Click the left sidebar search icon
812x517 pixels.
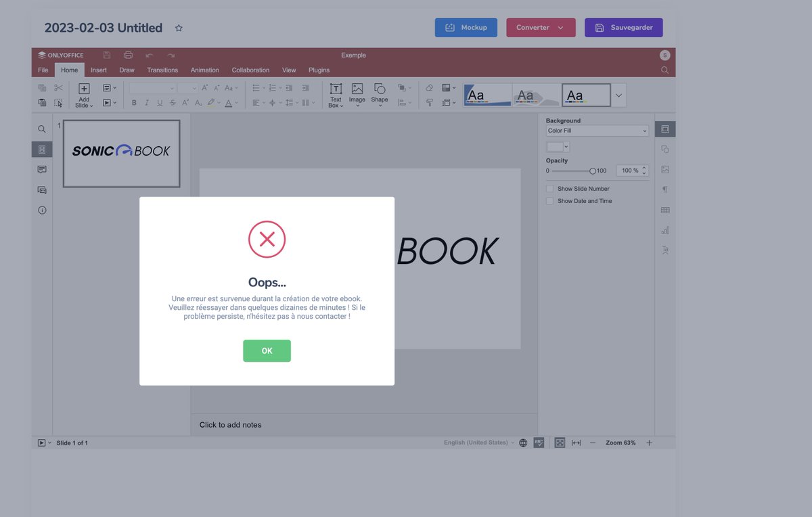coord(42,129)
